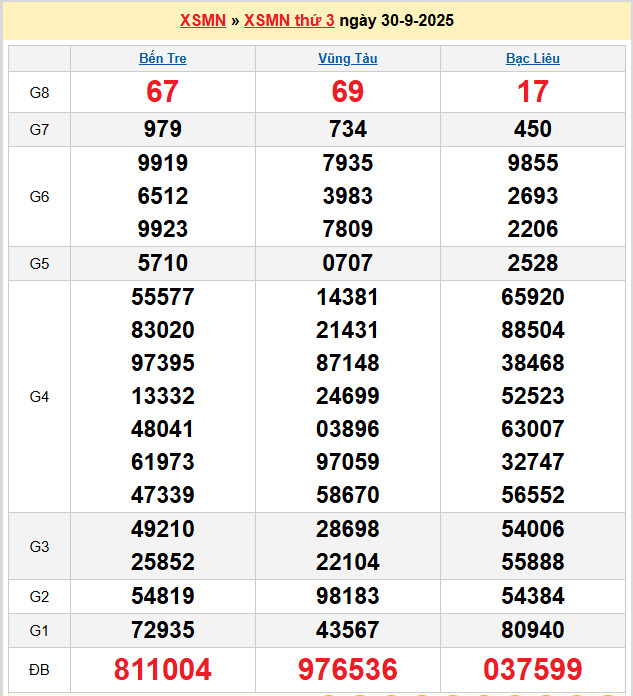Select the ĐB row label
The height and width of the screenshot is (696, 633).
tap(39, 669)
